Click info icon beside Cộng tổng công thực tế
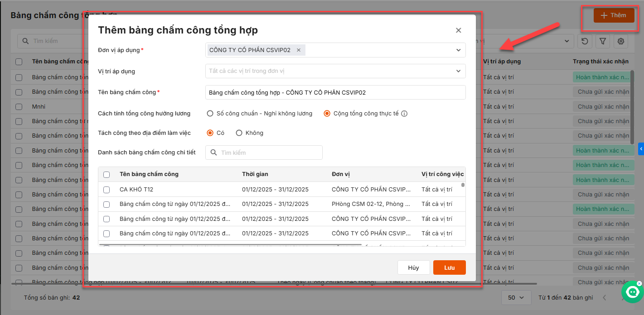The height and width of the screenshot is (315, 644). [x=404, y=114]
